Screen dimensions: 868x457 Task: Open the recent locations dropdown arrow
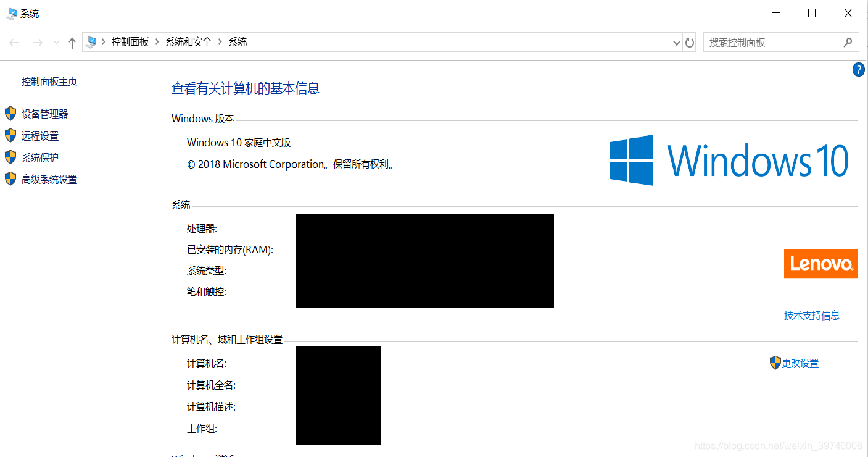pos(56,43)
